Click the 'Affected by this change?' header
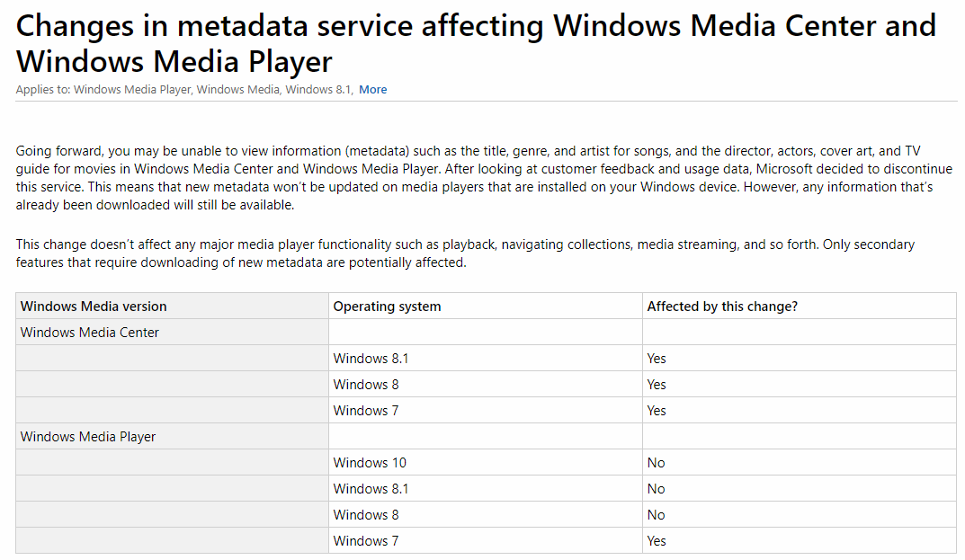This screenshot has width=965, height=560. coord(722,307)
